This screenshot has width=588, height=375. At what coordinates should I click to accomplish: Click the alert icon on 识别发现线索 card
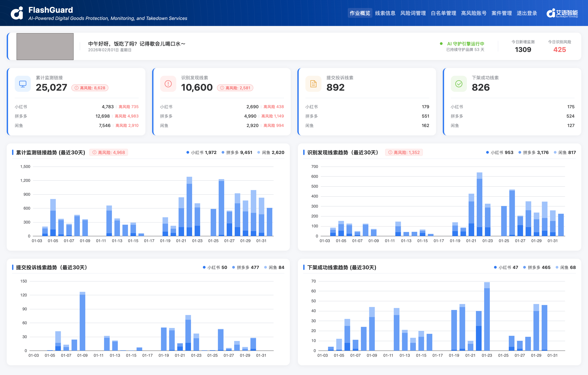point(168,84)
